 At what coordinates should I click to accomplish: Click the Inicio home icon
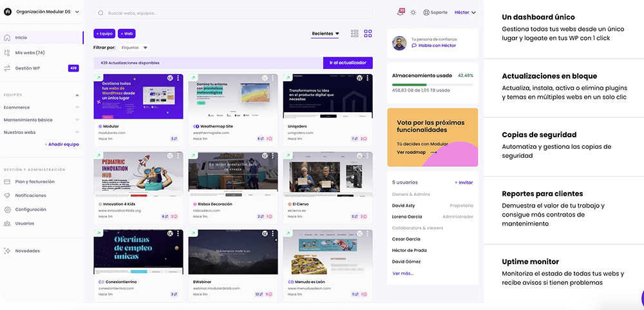7,37
